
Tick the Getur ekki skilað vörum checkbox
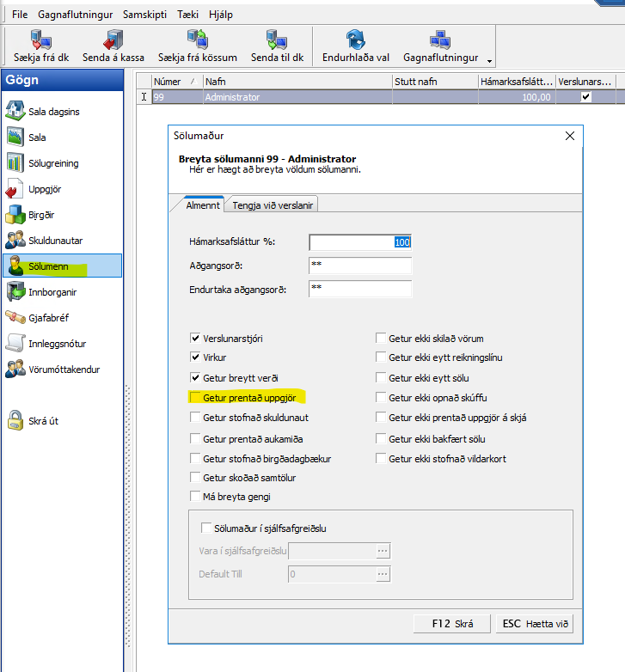tap(381, 339)
